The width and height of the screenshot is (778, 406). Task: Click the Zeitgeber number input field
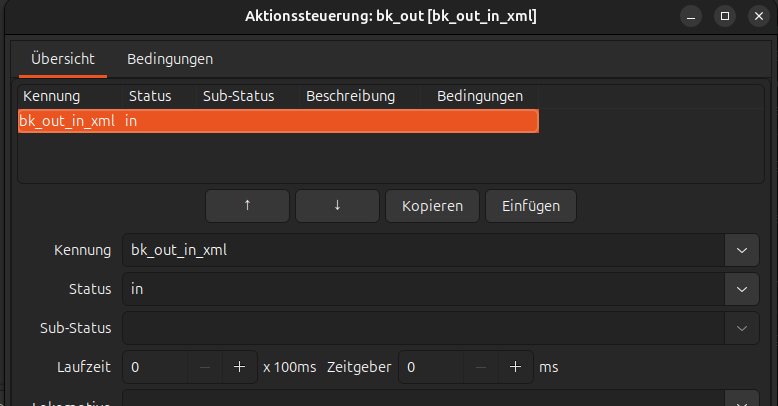pos(431,367)
